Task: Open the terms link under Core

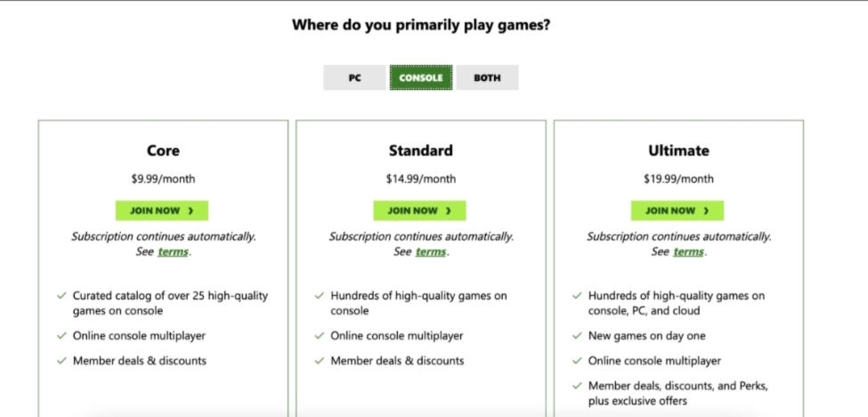Action: (x=173, y=252)
